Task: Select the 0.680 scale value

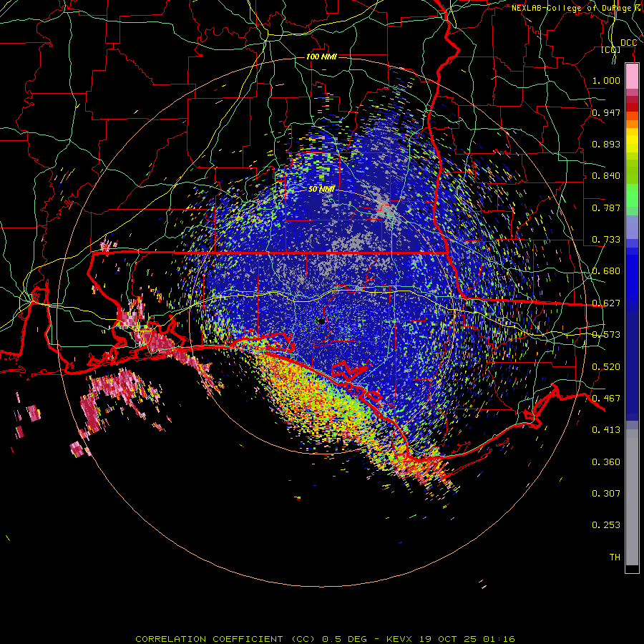Action: 606,271
